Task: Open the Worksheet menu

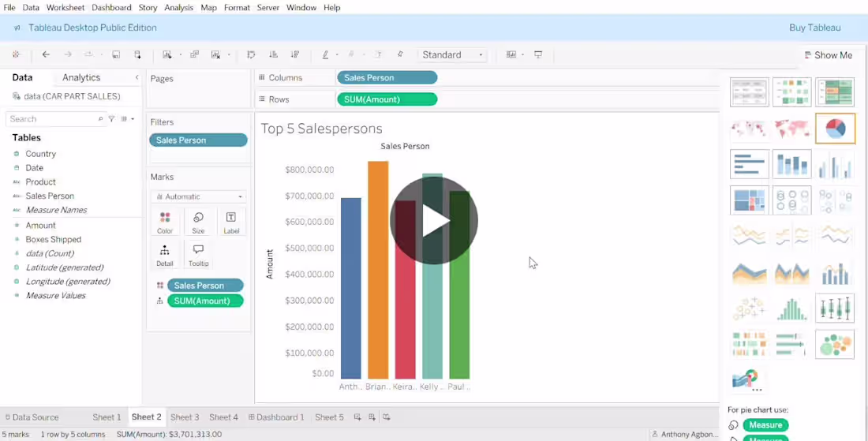Action: [65, 8]
